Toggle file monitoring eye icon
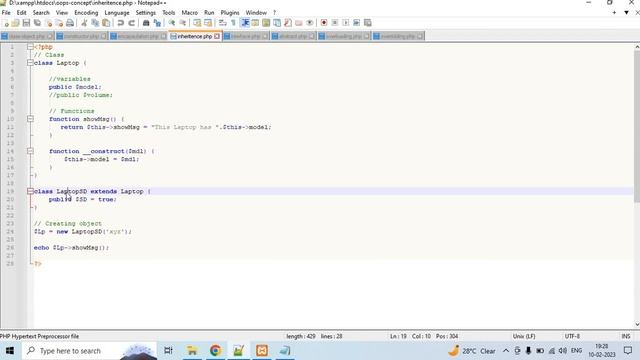Viewport: 640px width, 360px height. tap(310, 23)
